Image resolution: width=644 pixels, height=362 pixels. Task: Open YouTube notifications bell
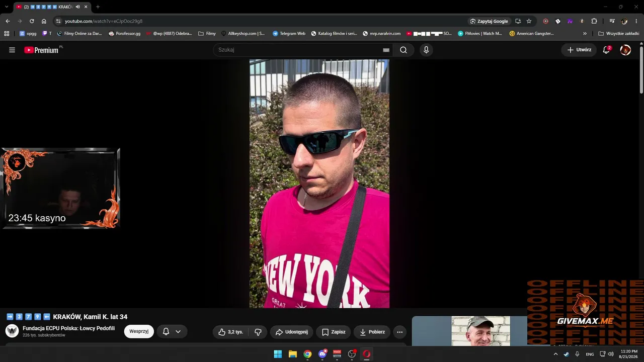tap(607, 50)
